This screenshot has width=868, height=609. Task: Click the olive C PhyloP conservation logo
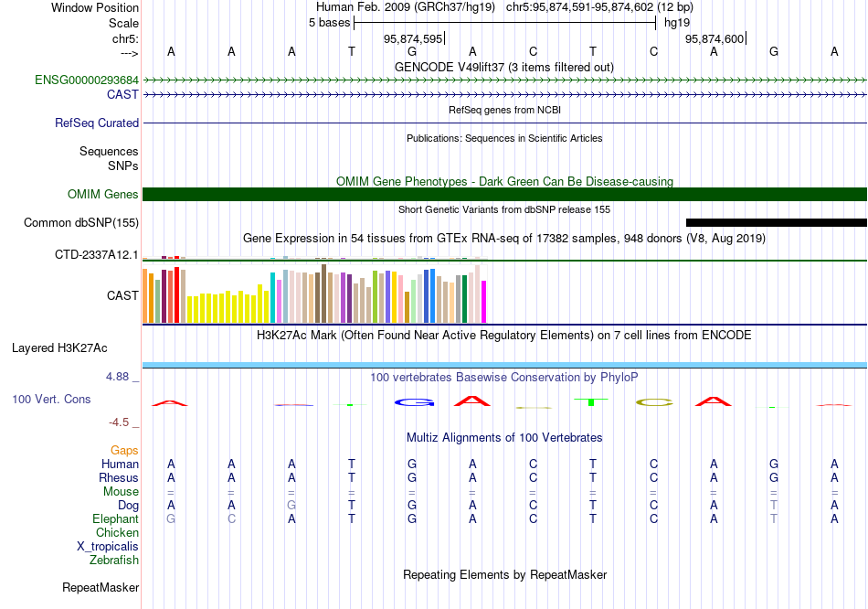[x=654, y=402]
